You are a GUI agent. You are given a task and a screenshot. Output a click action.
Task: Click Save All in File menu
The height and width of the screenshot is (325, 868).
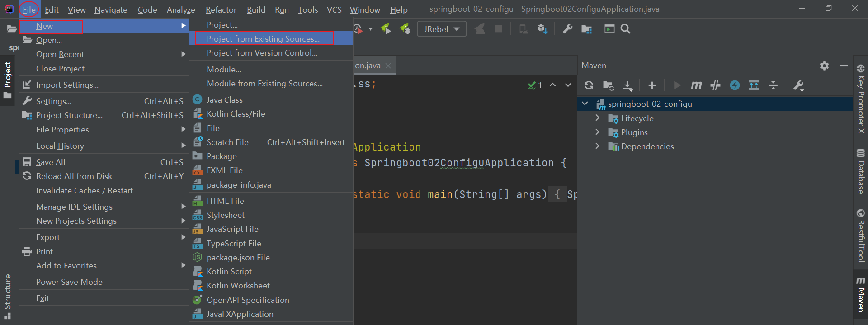[104, 162]
